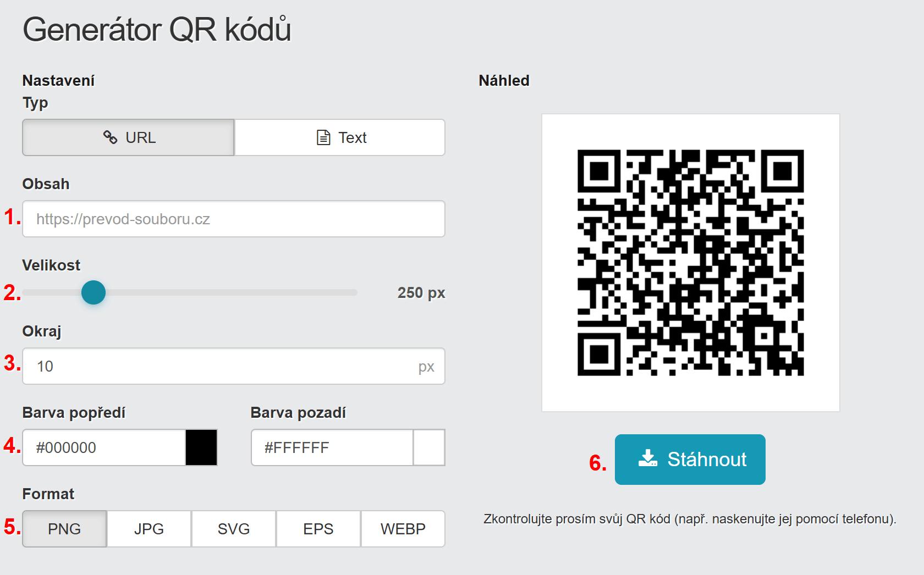Click the Velikost slider track right end

point(354,292)
